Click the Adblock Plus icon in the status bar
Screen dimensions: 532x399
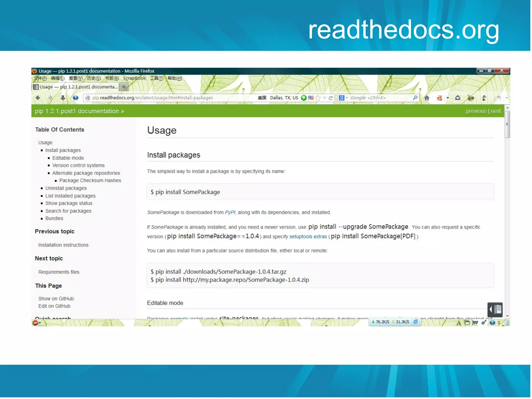pos(35,323)
